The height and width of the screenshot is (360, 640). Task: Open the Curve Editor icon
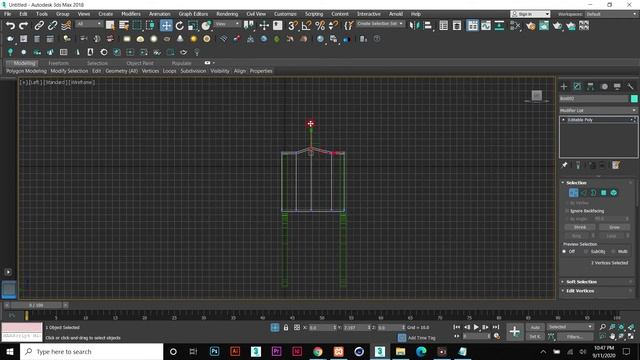[x=486, y=26]
